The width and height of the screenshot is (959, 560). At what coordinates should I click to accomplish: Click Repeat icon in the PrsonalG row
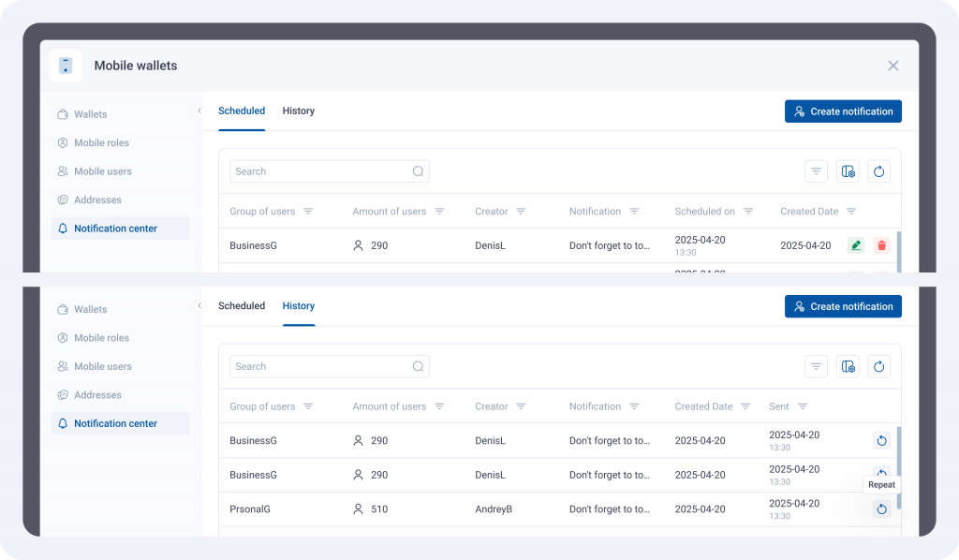881,509
